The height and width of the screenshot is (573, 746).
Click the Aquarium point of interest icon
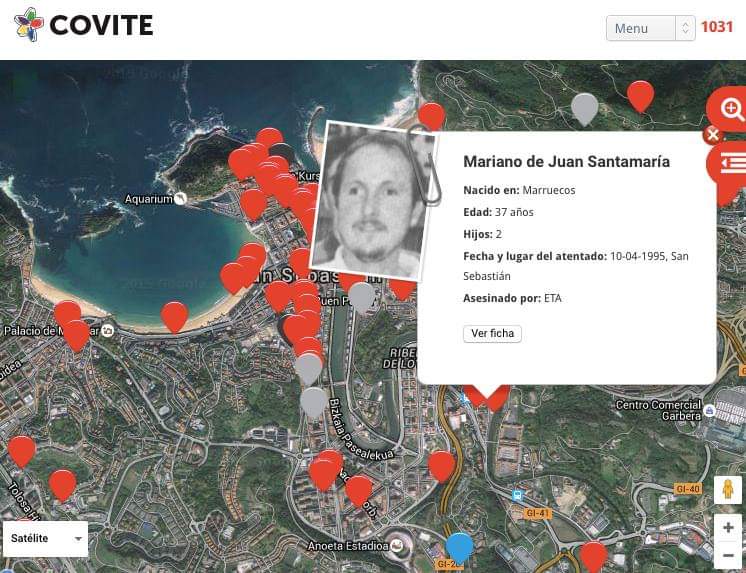(180, 198)
